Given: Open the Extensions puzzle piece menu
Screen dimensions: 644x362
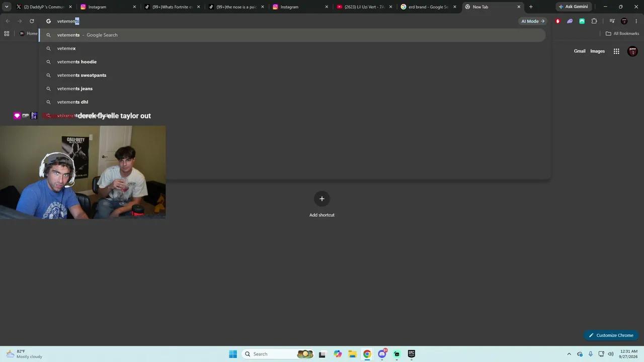Looking at the screenshot, I should pyautogui.click(x=594, y=21).
